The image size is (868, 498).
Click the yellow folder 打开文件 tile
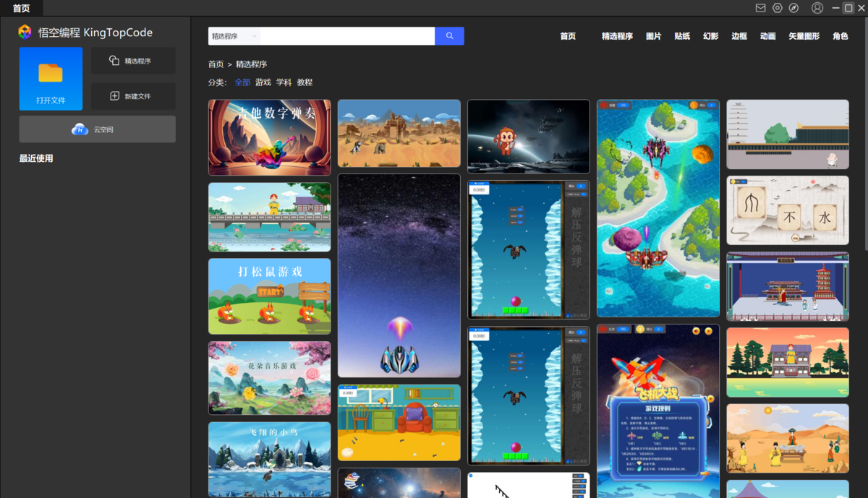tap(51, 78)
